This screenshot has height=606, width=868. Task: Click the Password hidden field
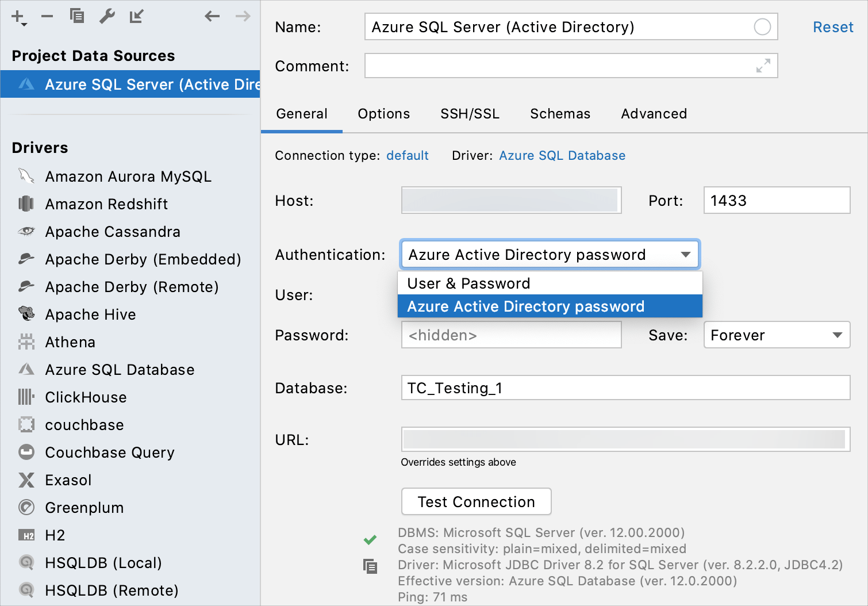[x=512, y=335]
